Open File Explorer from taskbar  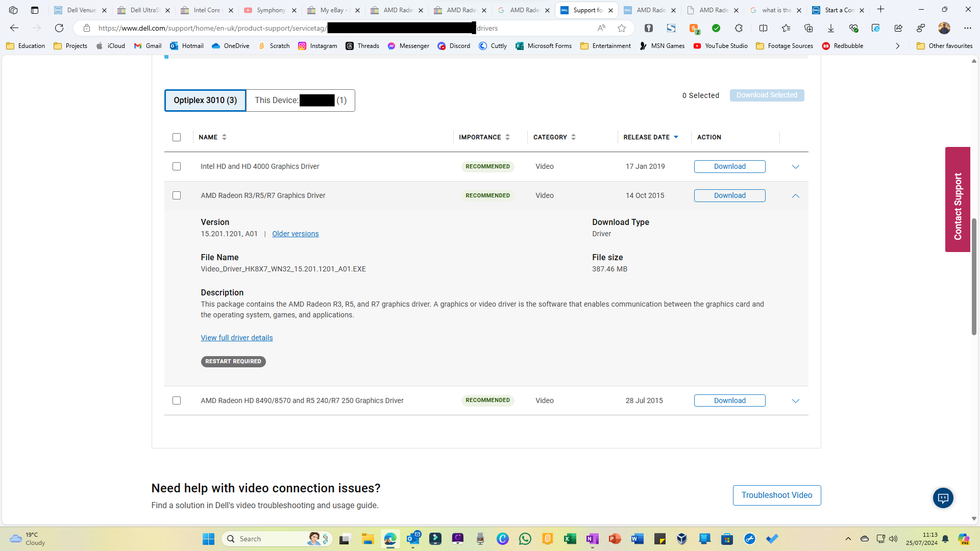tap(367, 539)
